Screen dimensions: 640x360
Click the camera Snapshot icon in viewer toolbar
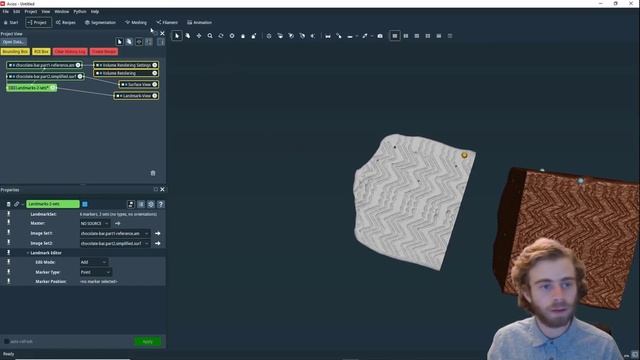coord(380,36)
